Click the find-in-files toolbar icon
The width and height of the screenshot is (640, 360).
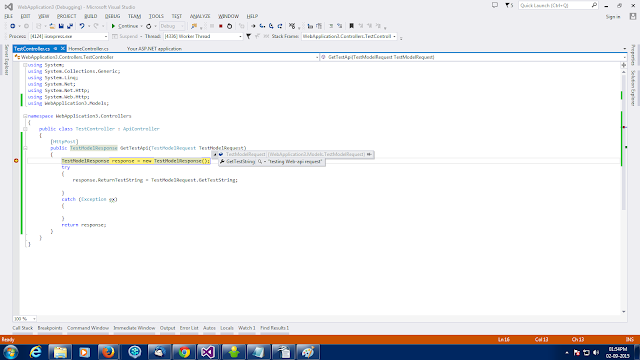point(194,26)
